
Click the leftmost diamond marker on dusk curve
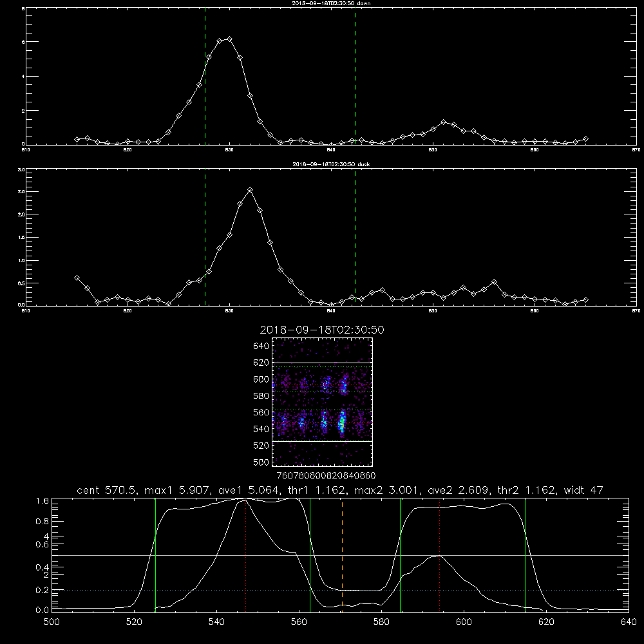77,278
